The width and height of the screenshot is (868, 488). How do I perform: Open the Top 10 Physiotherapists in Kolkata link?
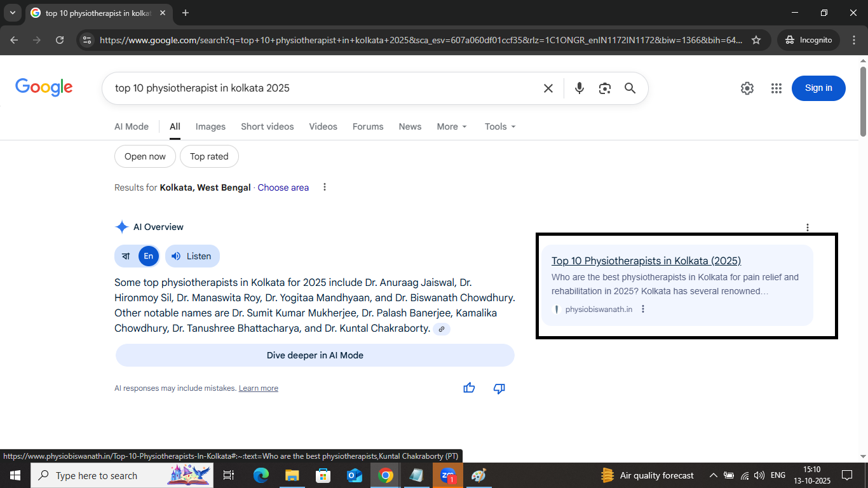pos(646,261)
